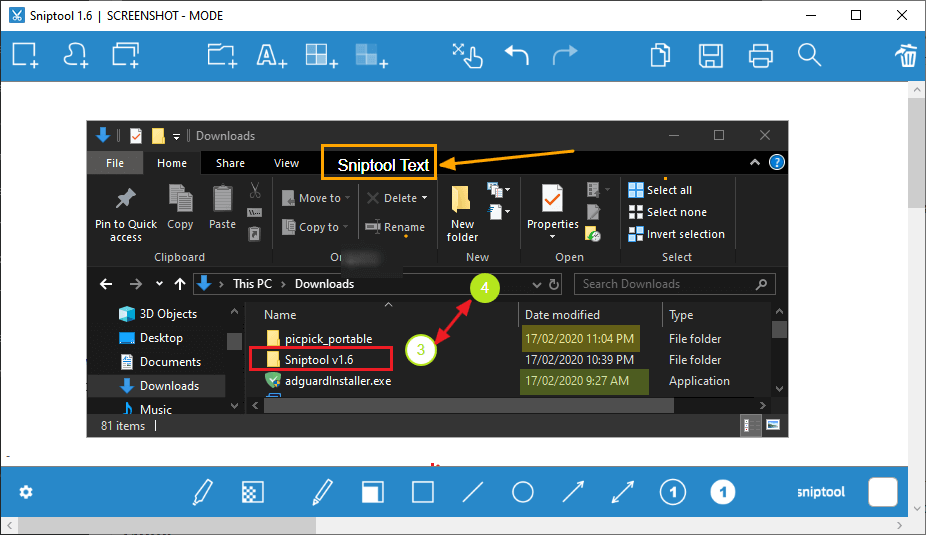Choose the straight line tool
The image size is (926, 535).
[x=472, y=492]
